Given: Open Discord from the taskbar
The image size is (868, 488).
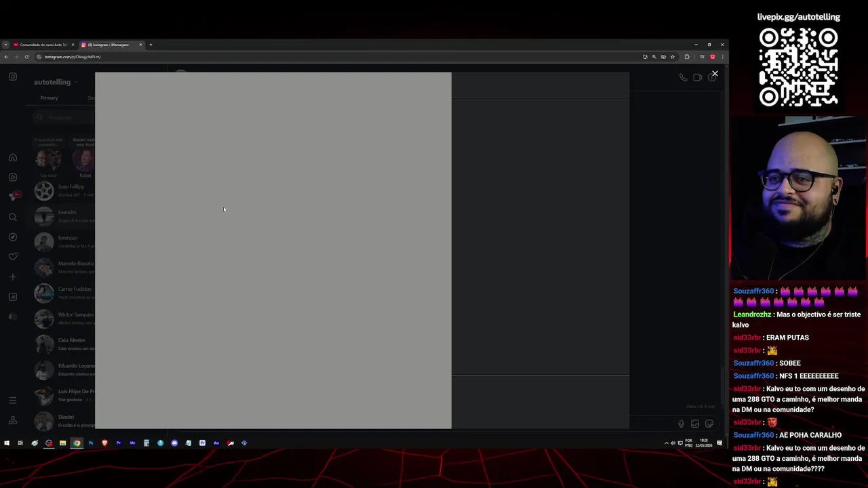Looking at the screenshot, I should pyautogui.click(x=174, y=443).
